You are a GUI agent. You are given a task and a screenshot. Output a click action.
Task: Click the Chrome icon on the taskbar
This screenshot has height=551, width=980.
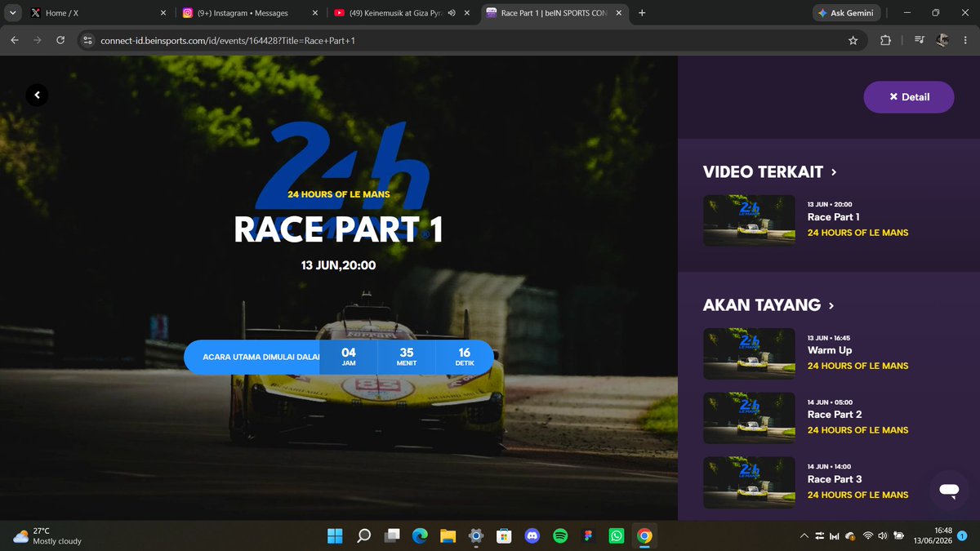coord(644,535)
